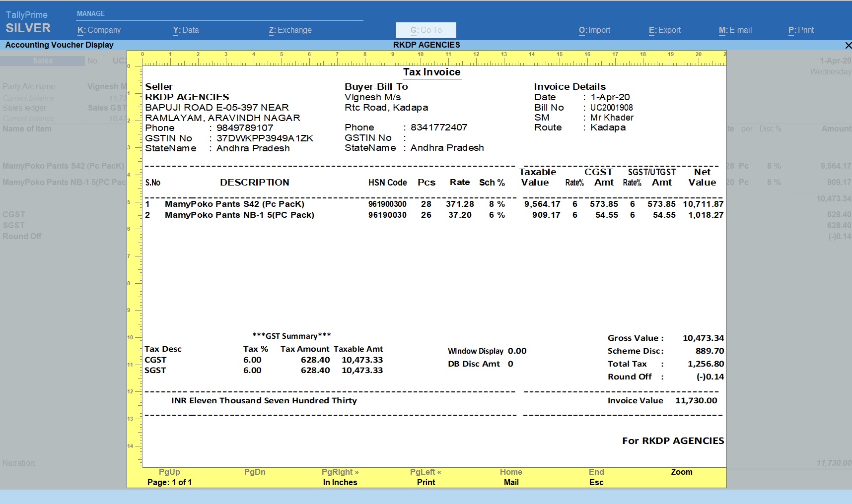Click Total Tax 1,256.80

pyautogui.click(x=706, y=364)
